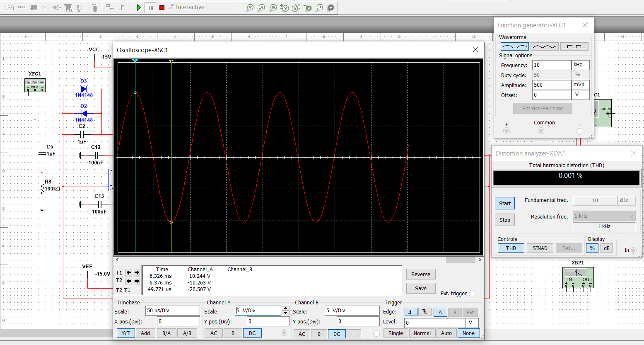Stop the simulation with red square

162,7
